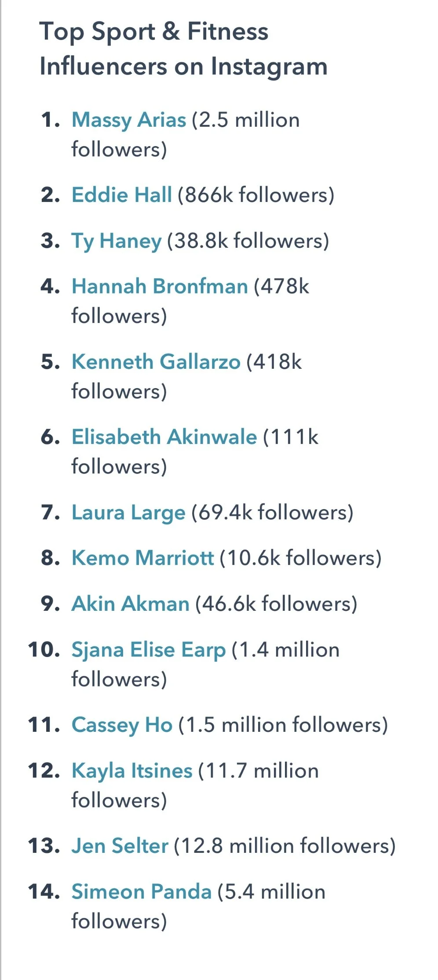Open the Hannah Bronfman link

pos(160,286)
